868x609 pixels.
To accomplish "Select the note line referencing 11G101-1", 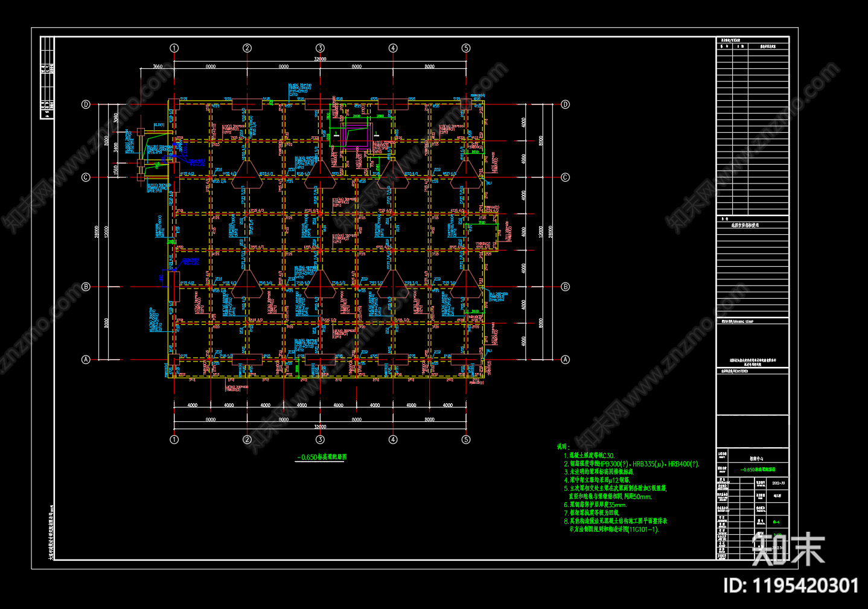I will point(614,529).
